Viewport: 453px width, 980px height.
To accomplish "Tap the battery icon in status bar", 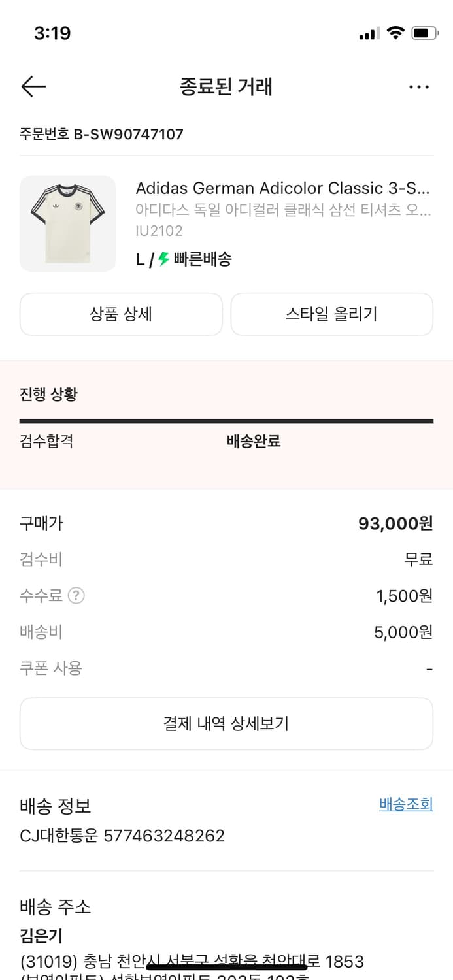I will point(424,33).
